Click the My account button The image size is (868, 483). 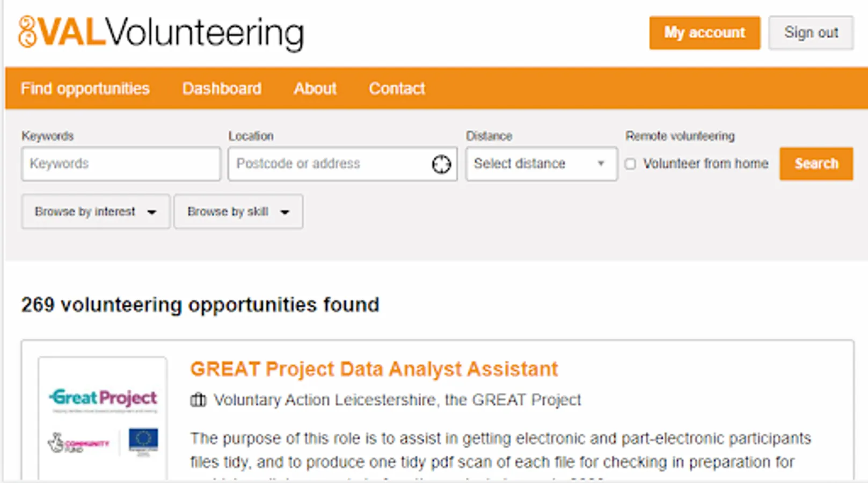coord(704,33)
